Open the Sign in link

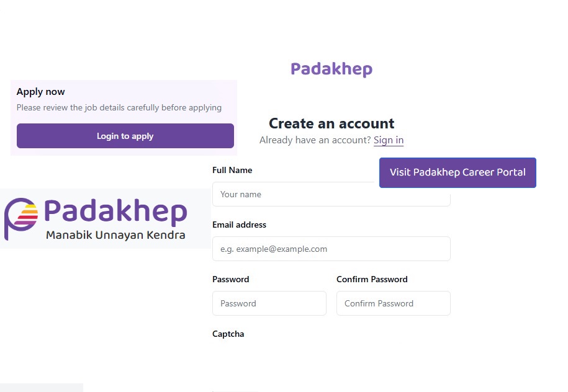pyautogui.click(x=389, y=140)
